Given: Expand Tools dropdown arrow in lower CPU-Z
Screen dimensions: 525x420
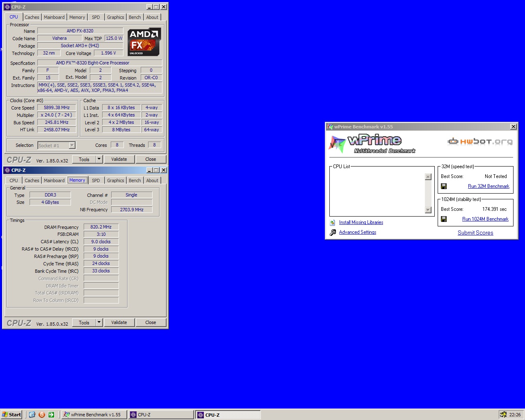Looking at the screenshot, I should click(x=99, y=322).
